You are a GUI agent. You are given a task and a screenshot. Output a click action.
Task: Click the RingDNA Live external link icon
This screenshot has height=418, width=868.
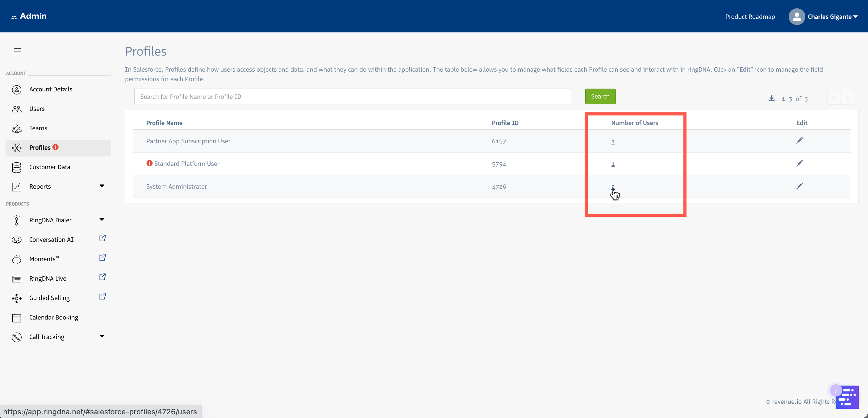coord(102,277)
